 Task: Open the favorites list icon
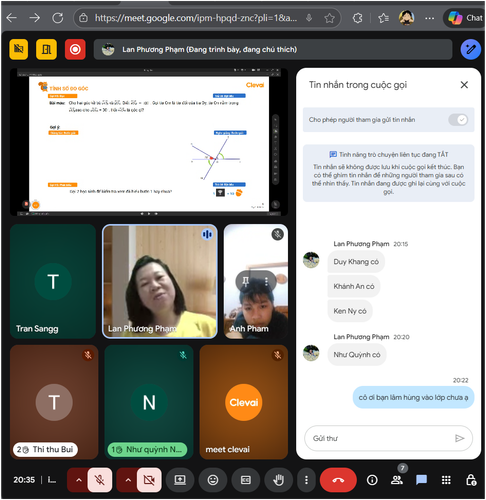pyautogui.click(x=383, y=18)
